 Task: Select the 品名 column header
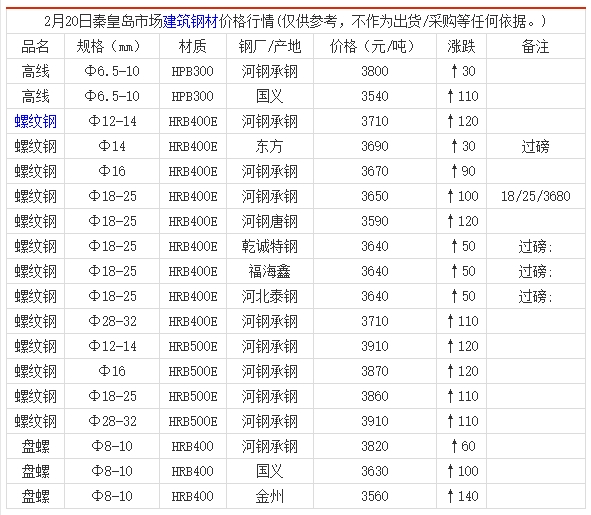(35, 46)
